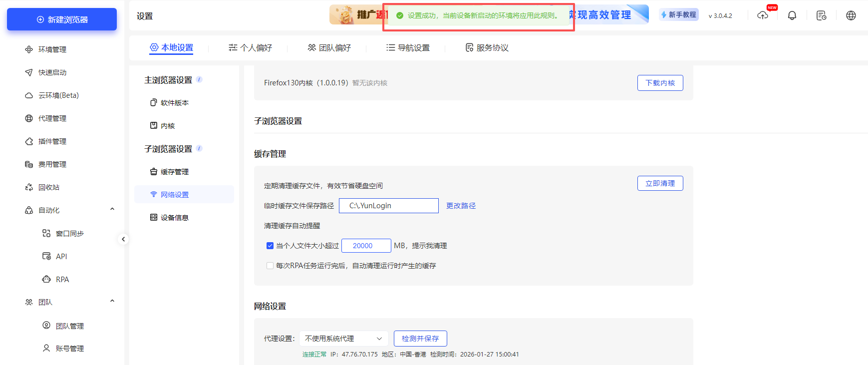This screenshot has height=365, width=868.
Task: Click the 检测并保存 button
Action: click(x=420, y=339)
